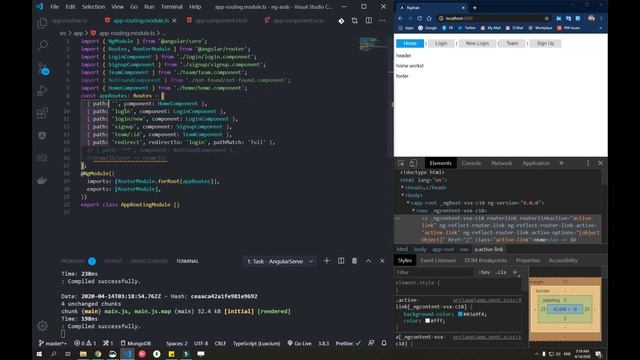Open browser profile avatar
The width and height of the screenshot is (640, 360).
591,18
